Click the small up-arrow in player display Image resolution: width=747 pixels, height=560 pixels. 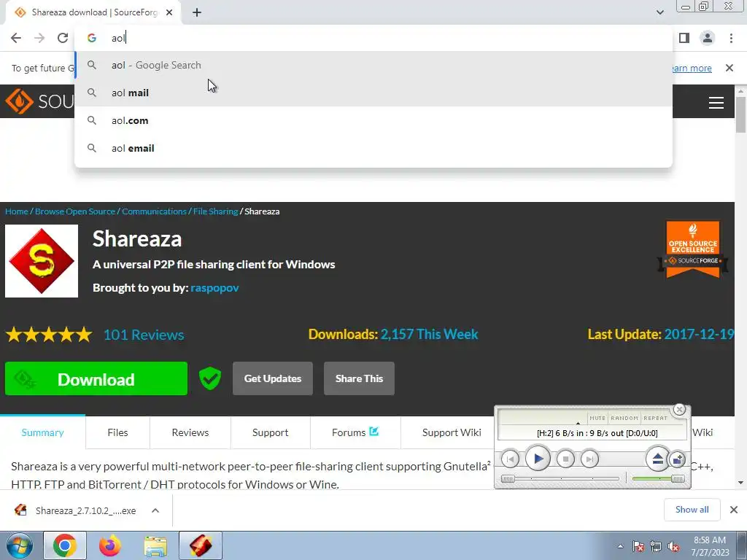point(578,424)
